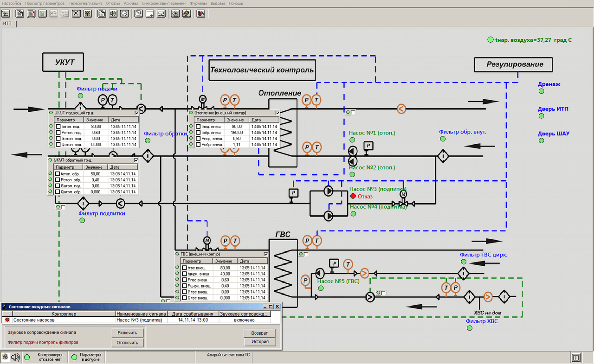
Task: Check the tгвс внеш. parameter checkbox
Action: [184, 268]
